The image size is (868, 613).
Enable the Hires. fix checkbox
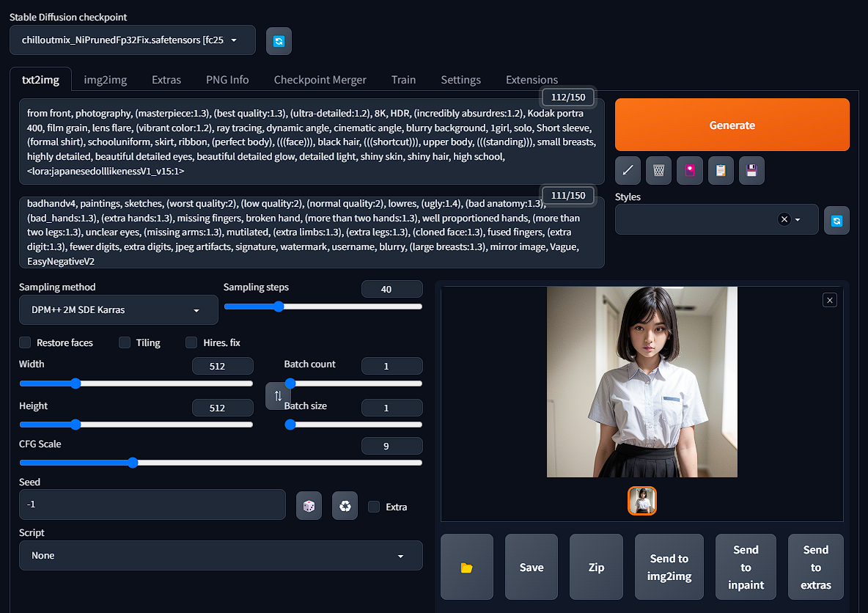191,342
